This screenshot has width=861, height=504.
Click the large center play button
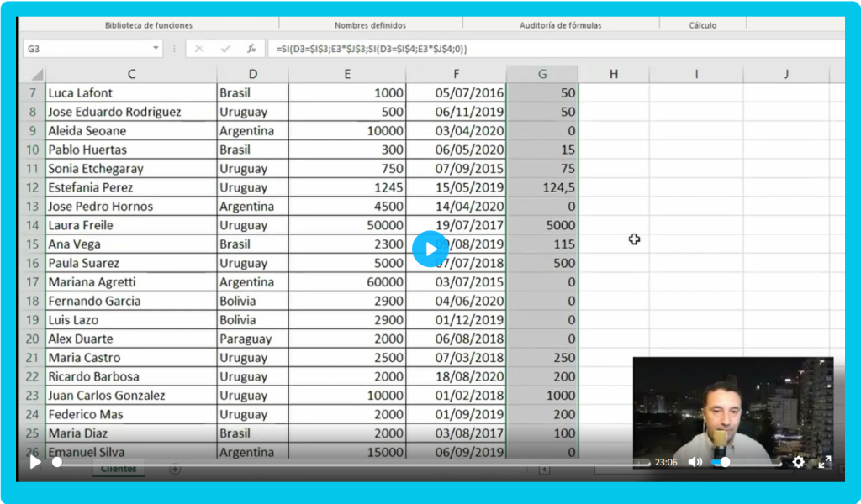pos(430,249)
